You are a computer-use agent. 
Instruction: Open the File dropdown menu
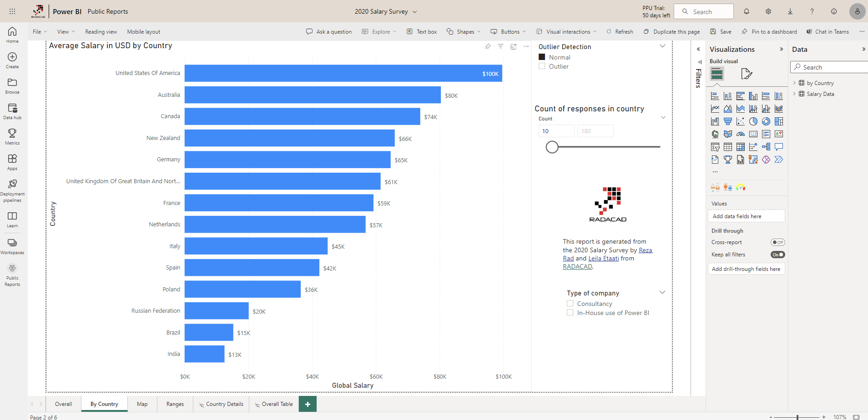click(x=40, y=32)
